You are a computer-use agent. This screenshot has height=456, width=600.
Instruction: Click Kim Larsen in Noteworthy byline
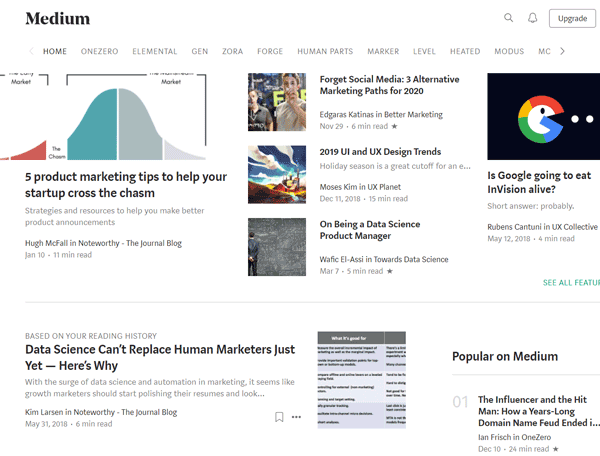tap(101, 412)
